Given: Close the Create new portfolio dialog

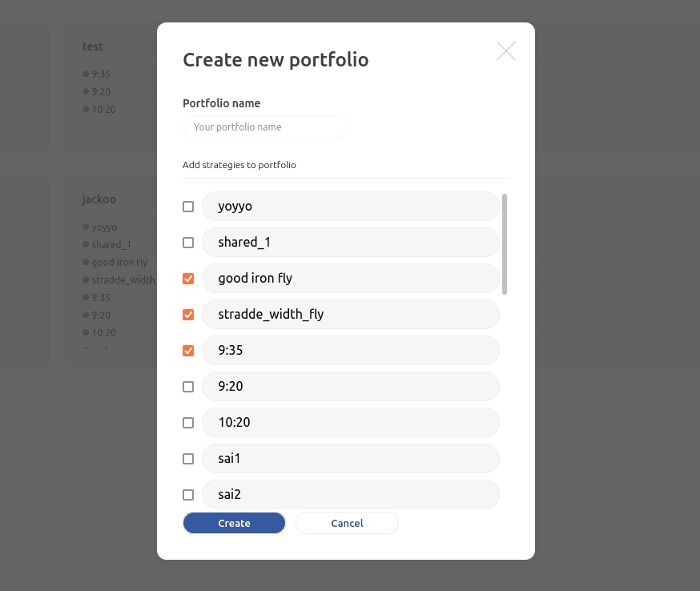Looking at the screenshot, I should (x=505, y=50).
